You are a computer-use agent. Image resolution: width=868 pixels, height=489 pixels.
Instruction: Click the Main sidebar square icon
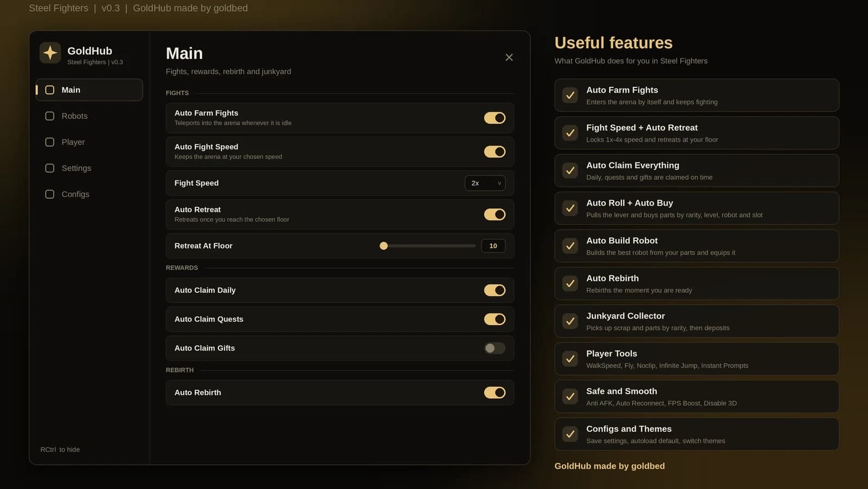pyautogui.click(x=49, y=90)
